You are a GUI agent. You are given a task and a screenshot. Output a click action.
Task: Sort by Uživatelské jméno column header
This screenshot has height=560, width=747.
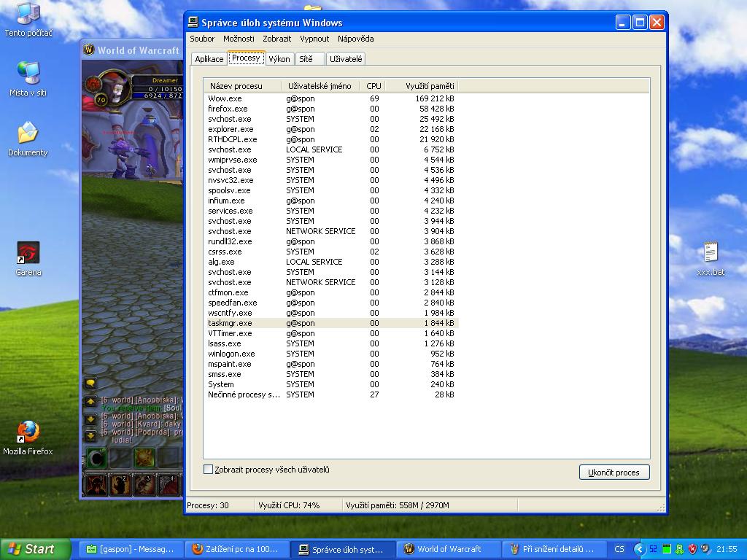click(320, 86)
